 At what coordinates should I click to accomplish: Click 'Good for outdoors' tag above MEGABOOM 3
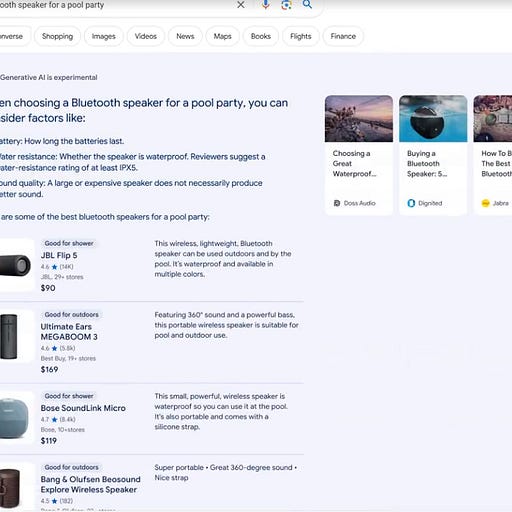tap(72, 315)
